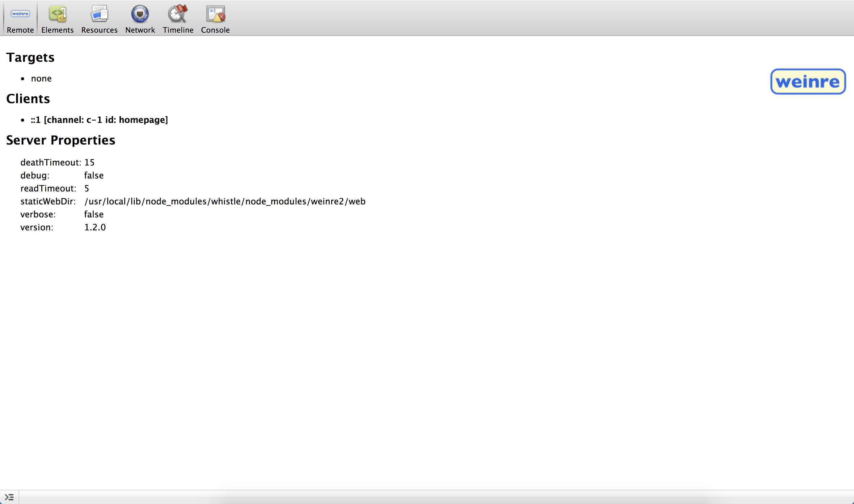The width and height of the screenshot is (854, 504).
Task: Select the deathTimeout value 15
Action: pyautogui.click(x=89, y=163)
